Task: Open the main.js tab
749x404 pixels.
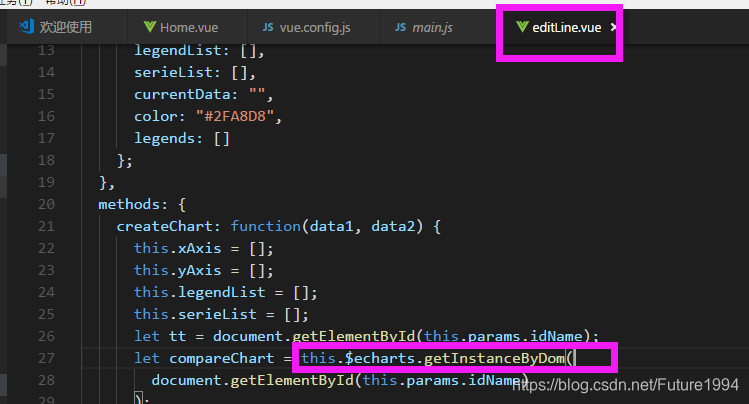Action: point(432,27)
